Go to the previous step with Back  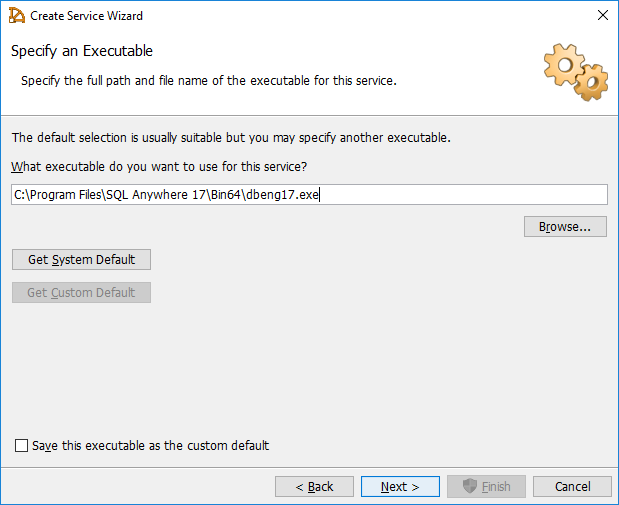[314, 487]
